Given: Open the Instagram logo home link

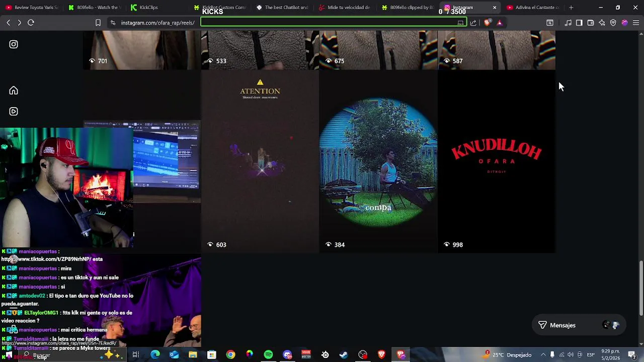Looking at the screenshot, I should click(x=14, y=44).
